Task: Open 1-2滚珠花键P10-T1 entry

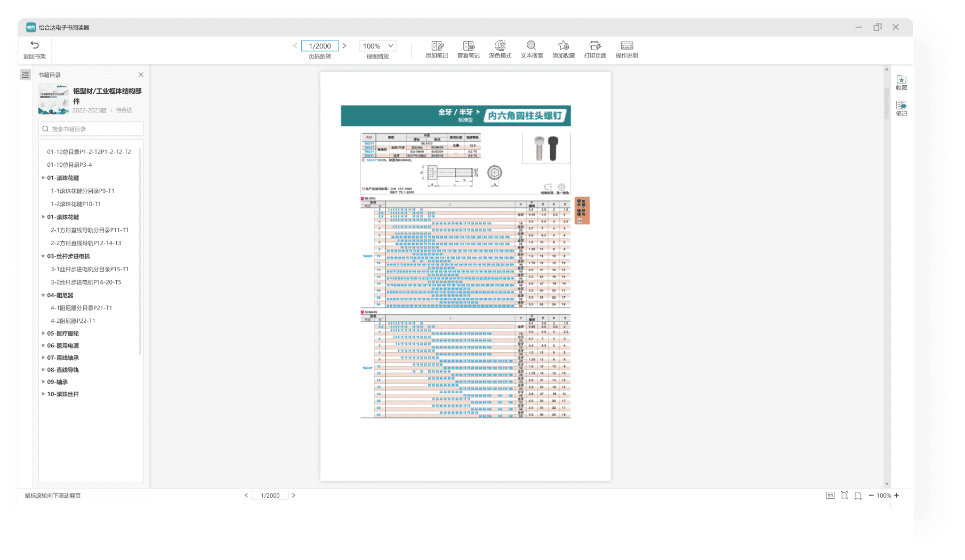Action: coord(76,204)
